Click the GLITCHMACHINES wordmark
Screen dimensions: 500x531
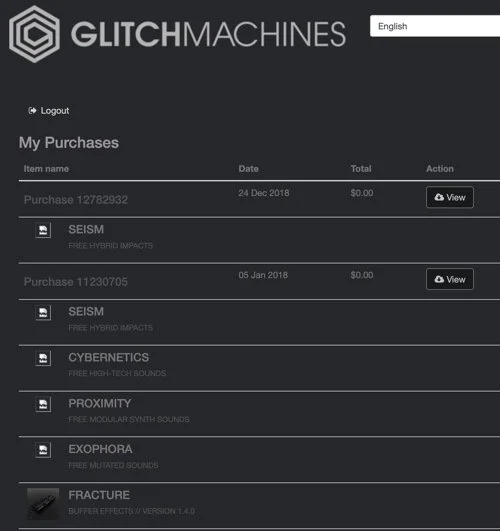[x=208, y=34]
